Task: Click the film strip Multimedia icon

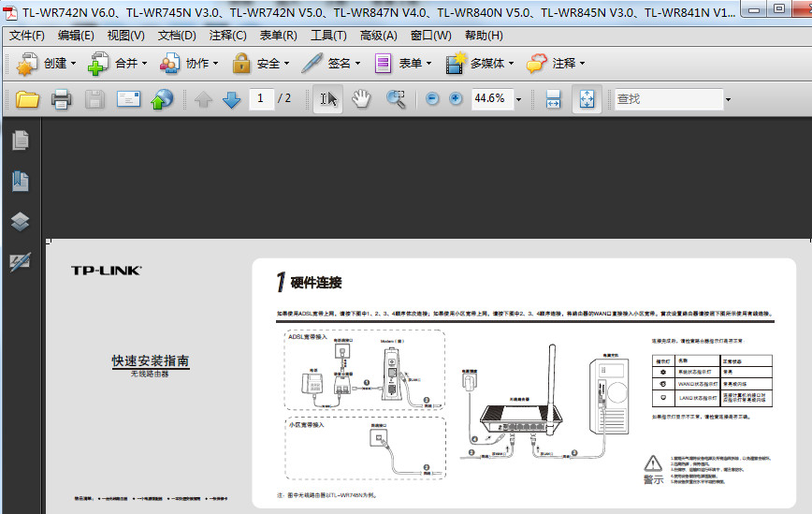Action: pos(456,64)
